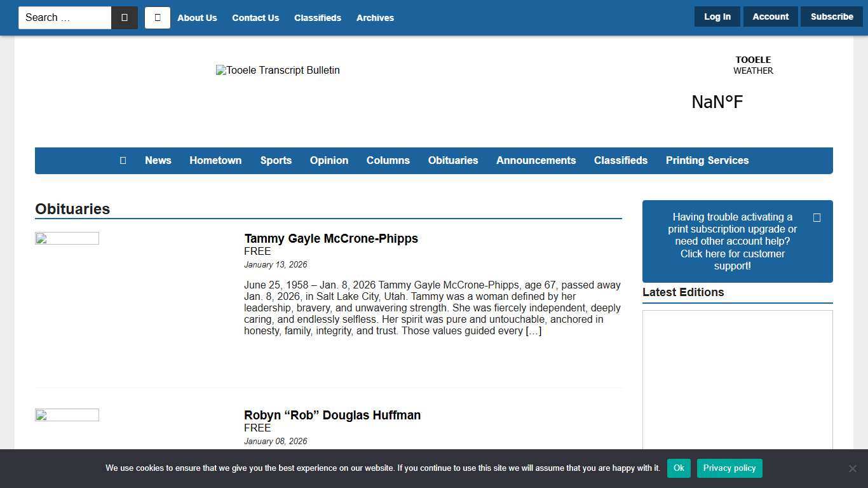Open the Robyn Douglas Huffman obituary thumbnail image
868x488 pixels.
[67, 416]
